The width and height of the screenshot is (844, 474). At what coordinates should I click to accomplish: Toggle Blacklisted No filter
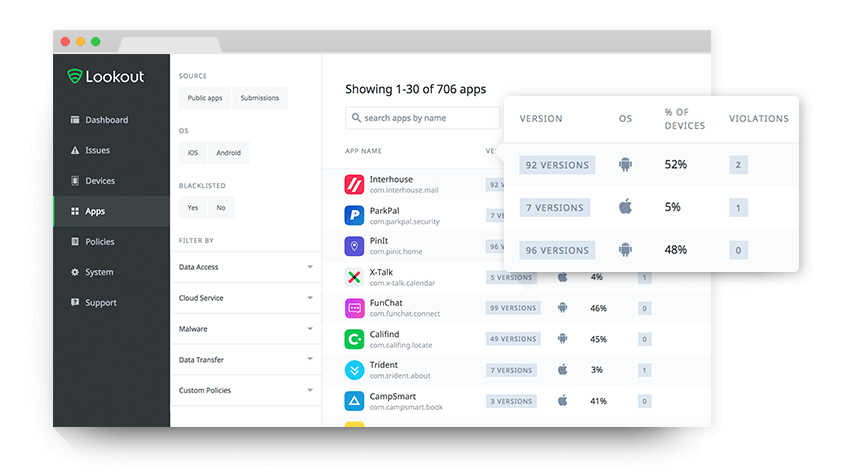point(221,208)
